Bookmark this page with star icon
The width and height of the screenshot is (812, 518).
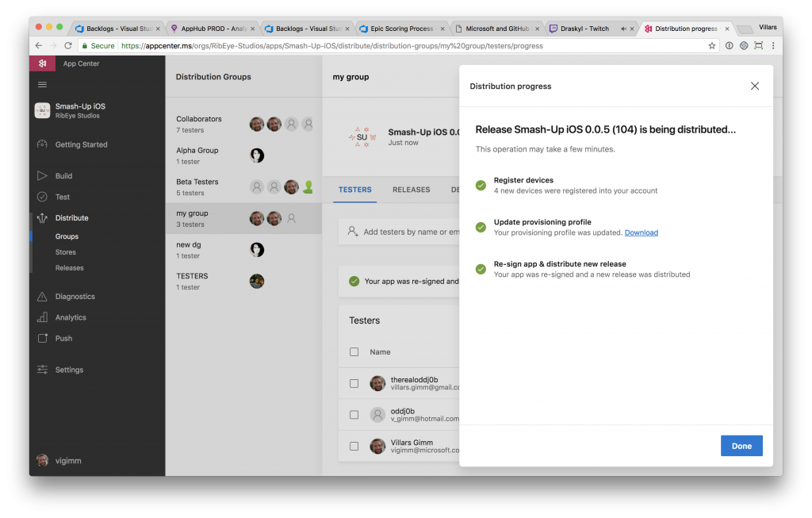(x=711, y=45)
